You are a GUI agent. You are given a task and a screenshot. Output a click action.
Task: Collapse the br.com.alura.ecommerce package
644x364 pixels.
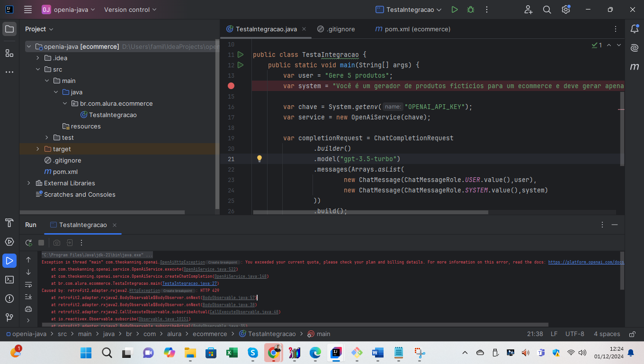[x=65, y=103]
